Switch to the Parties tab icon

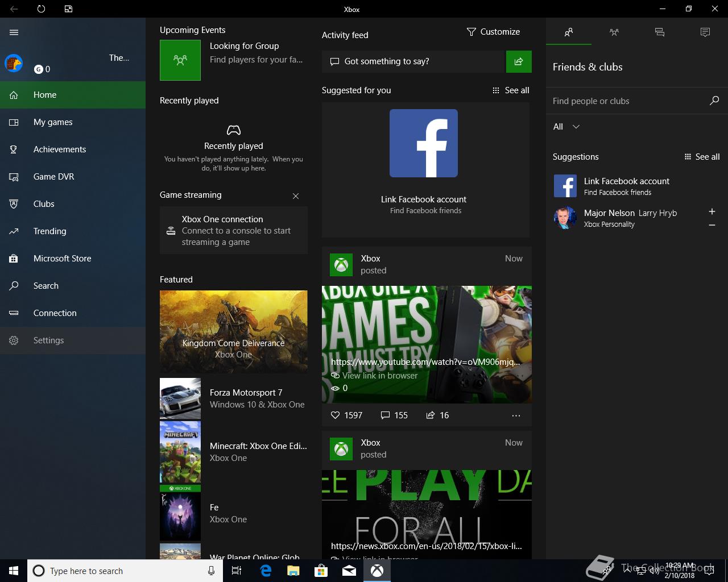coord(614,32)
